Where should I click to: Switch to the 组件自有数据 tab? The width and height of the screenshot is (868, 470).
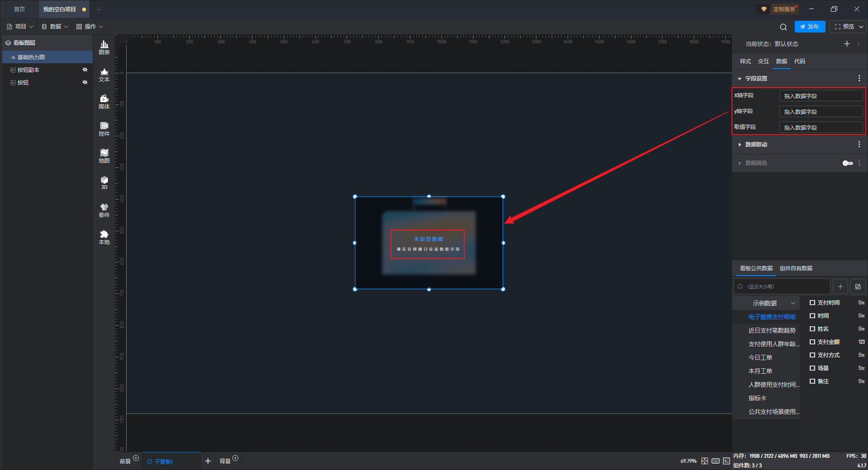coord(796,268)
